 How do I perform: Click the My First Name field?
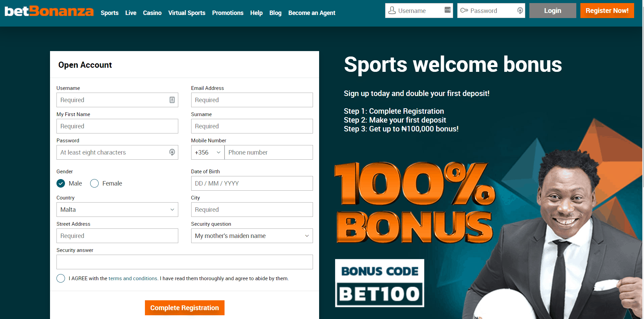coord(117,126)
